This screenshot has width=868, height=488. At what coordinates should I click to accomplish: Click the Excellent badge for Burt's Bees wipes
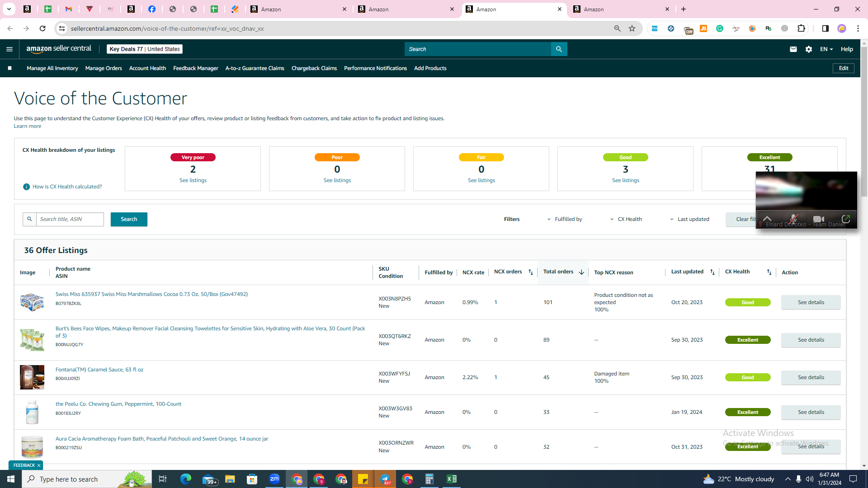click(x=748, y=340)
